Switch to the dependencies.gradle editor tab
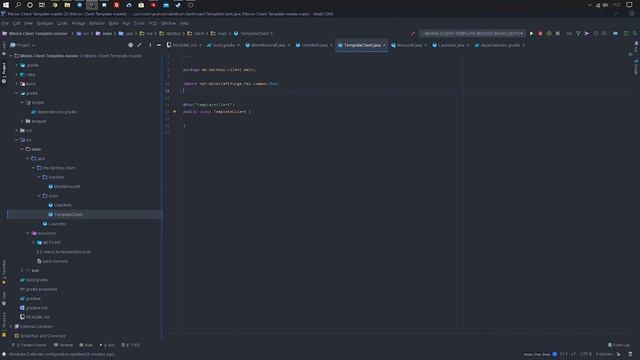This screenshot has width=640, height=360. (500, 45)
